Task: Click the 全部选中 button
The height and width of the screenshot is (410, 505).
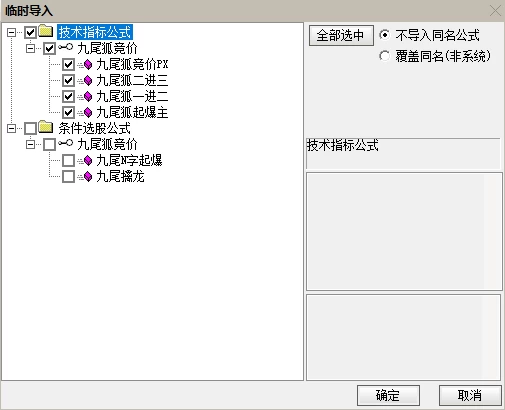Action: pos(341,35)
